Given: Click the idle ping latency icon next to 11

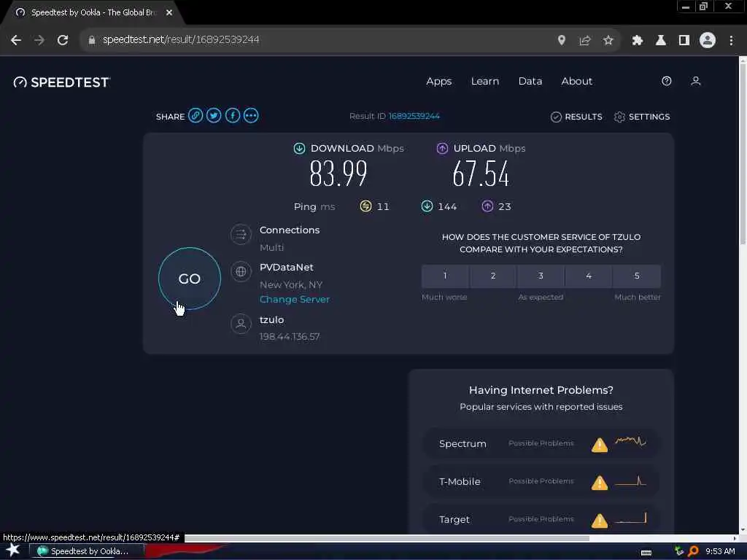Looking at the screenshot, I should pyautogui.click(x=366, y=206).
